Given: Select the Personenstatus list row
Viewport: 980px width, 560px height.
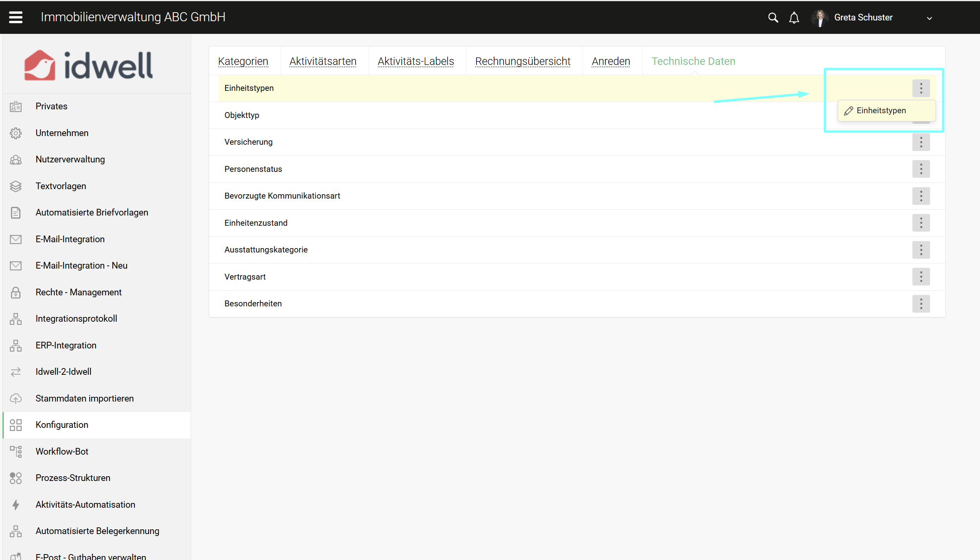Looking at the screenshot, I should click(x=253, y=169).
